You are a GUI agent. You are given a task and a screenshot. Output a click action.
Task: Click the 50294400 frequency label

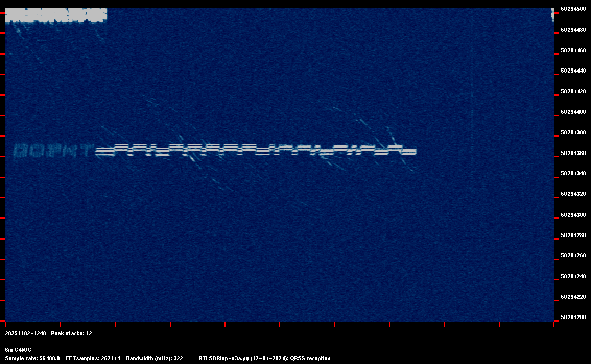click(573, 112)
